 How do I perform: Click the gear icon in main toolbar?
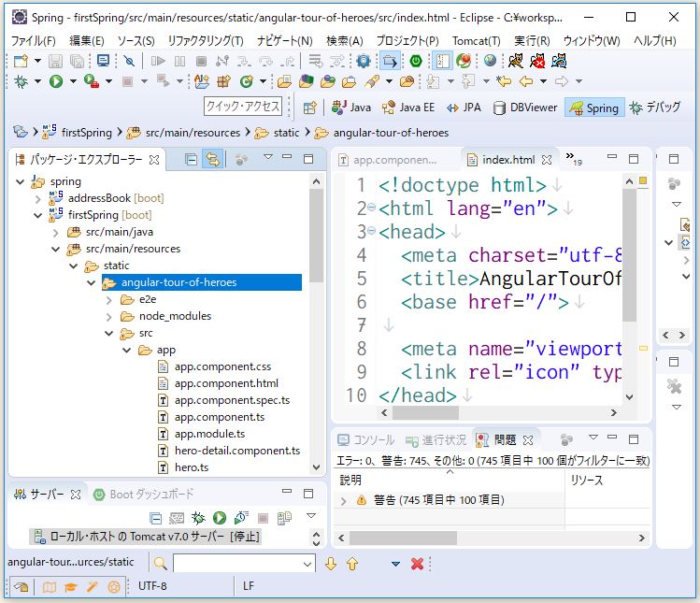[364, 61]
